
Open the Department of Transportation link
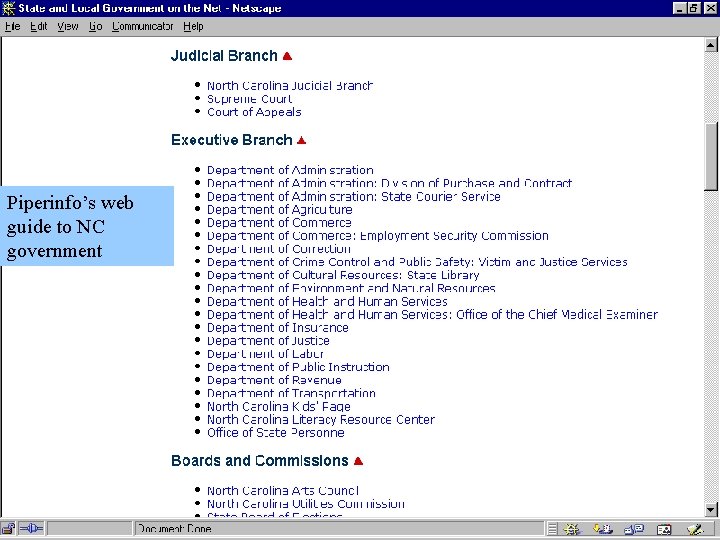pyautogui.click(x=291, y=394)
